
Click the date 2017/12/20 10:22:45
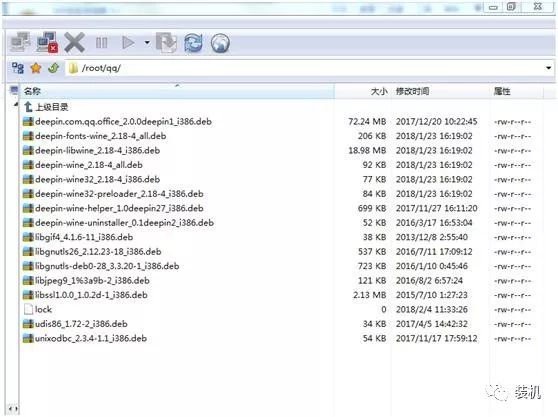point(437,121)
